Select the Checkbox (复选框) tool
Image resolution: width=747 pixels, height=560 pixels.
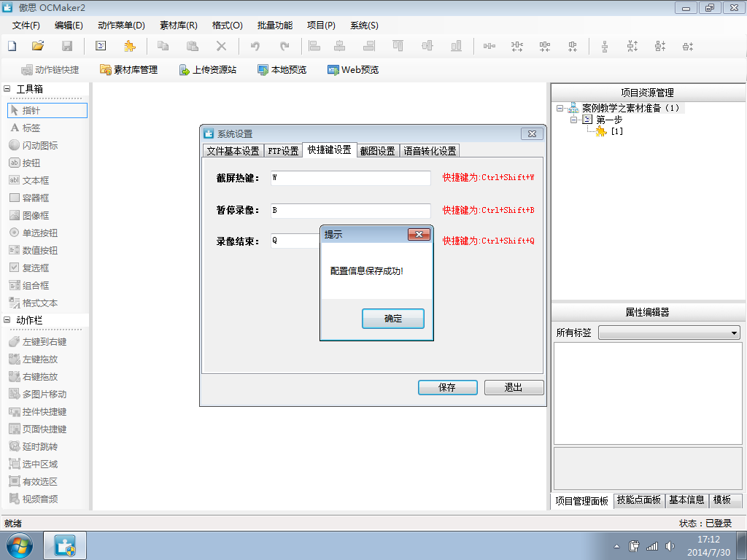29,268
